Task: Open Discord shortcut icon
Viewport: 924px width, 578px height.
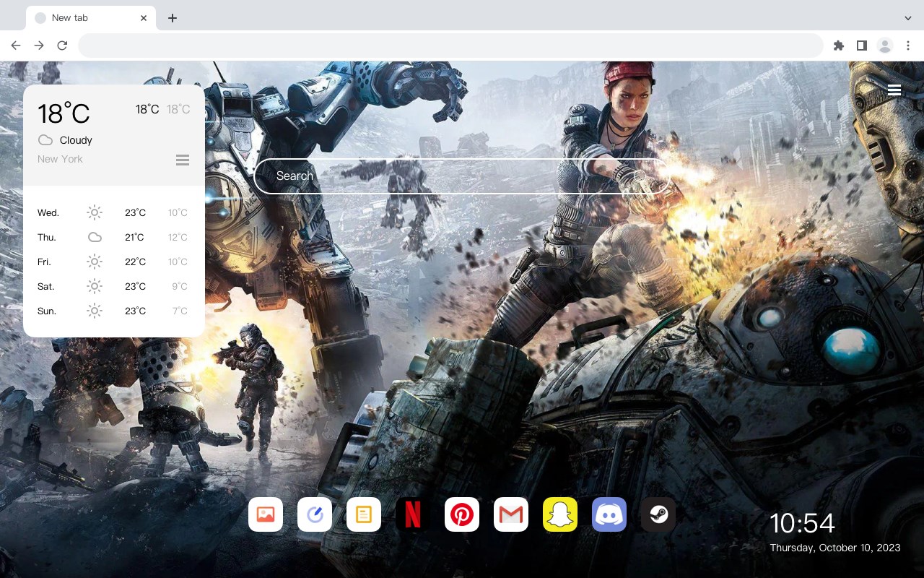Action: pyautogui.click(x=609, y=514)
